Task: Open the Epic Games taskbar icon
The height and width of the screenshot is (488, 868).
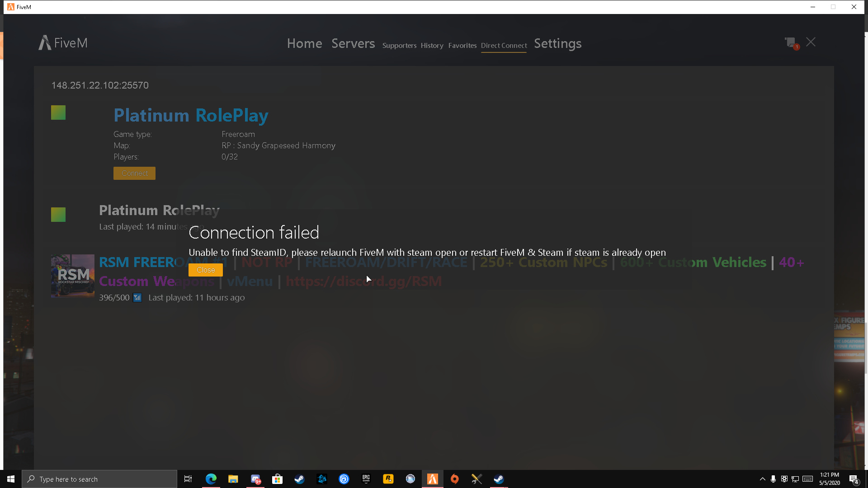Action: pyautogui.click(x=366, y=479)
